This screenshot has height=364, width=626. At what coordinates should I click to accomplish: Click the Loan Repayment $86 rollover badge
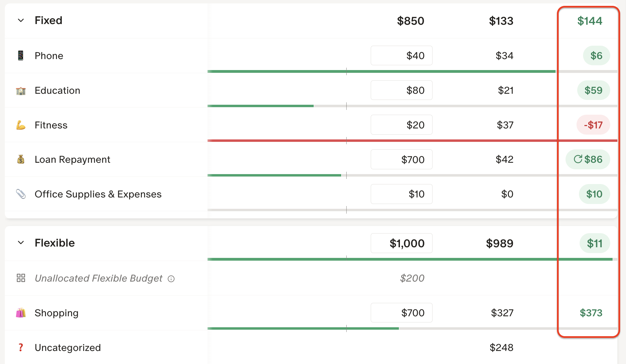588,159
